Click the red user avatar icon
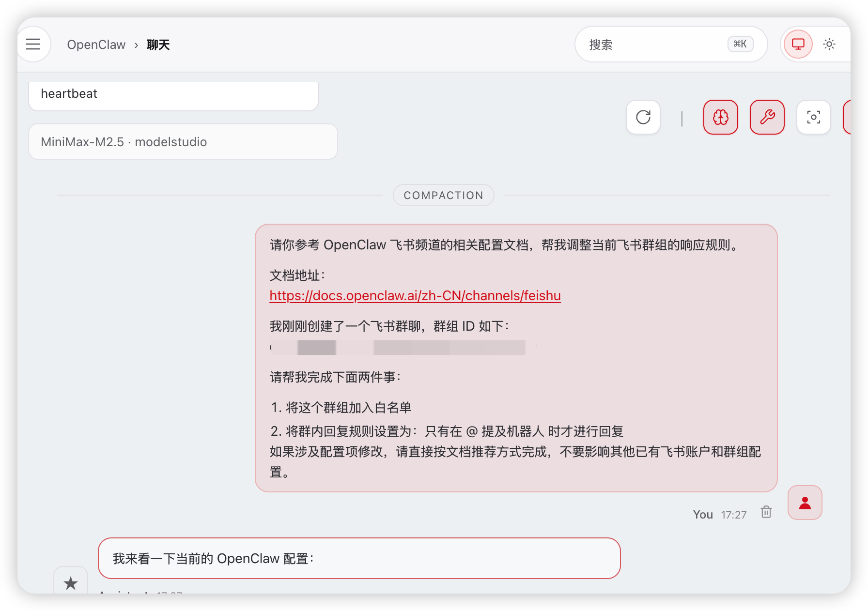 pos(805,503)
